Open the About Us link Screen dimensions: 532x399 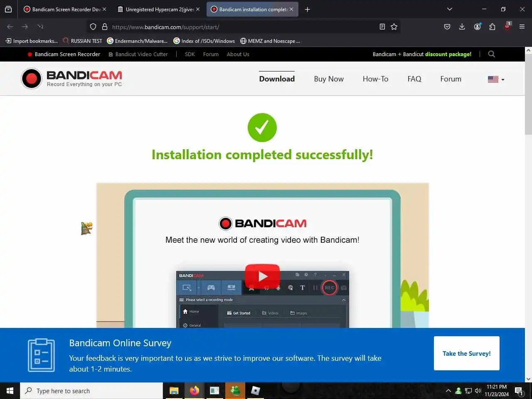[x=238, y=54]
